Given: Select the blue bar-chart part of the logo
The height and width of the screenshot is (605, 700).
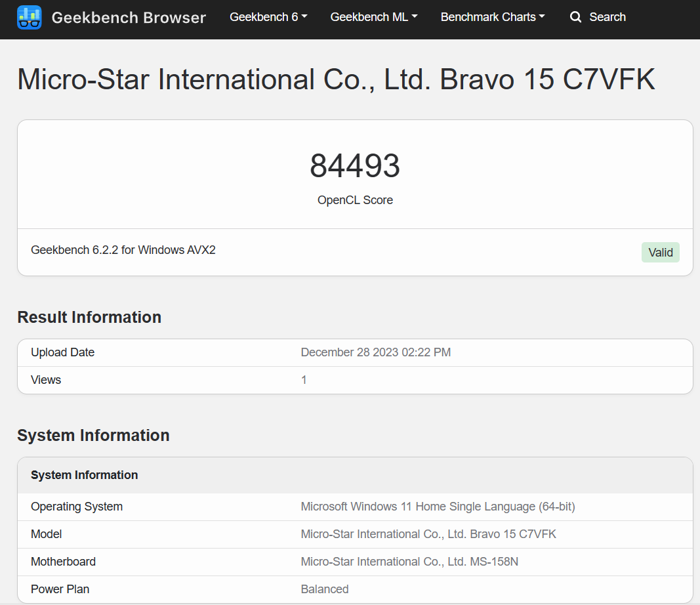Looking at the screenshot, I should (29, 12).
